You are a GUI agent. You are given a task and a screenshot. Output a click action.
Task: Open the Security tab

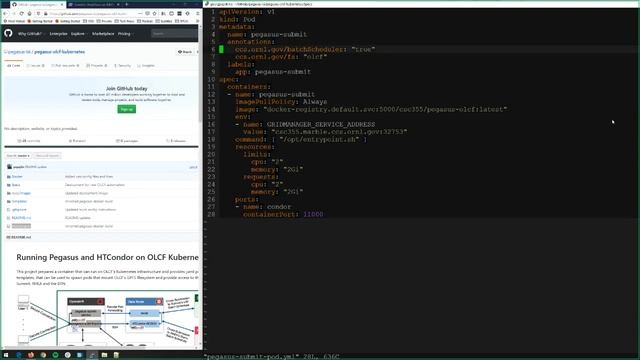(122, 65)
